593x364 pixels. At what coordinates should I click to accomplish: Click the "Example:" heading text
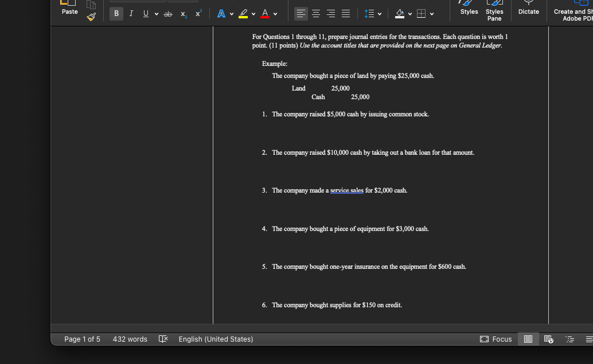[275, 64]
